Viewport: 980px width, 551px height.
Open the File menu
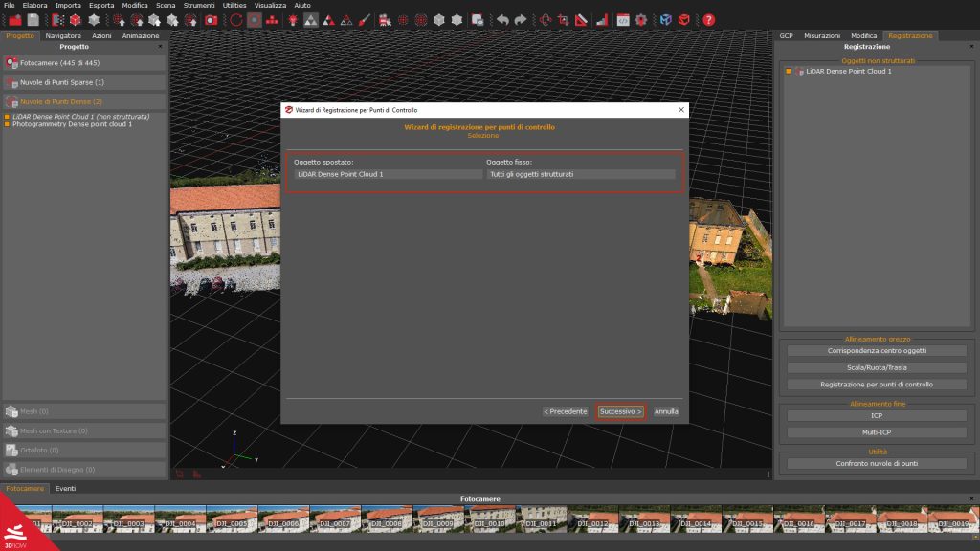point(10,5)
